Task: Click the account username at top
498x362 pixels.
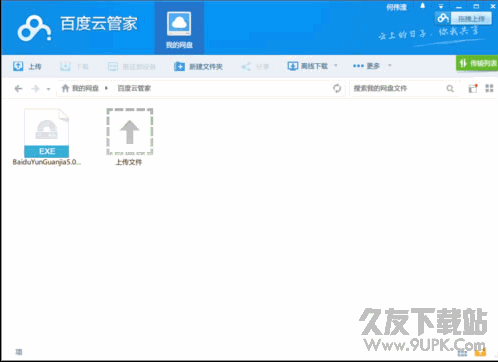Action: (x=397, y=7)
